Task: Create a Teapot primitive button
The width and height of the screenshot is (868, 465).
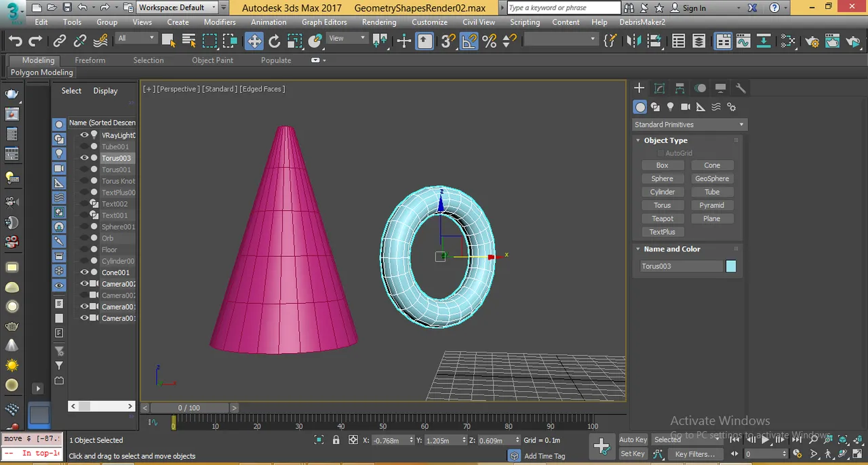Action: [x=663, y=218]
